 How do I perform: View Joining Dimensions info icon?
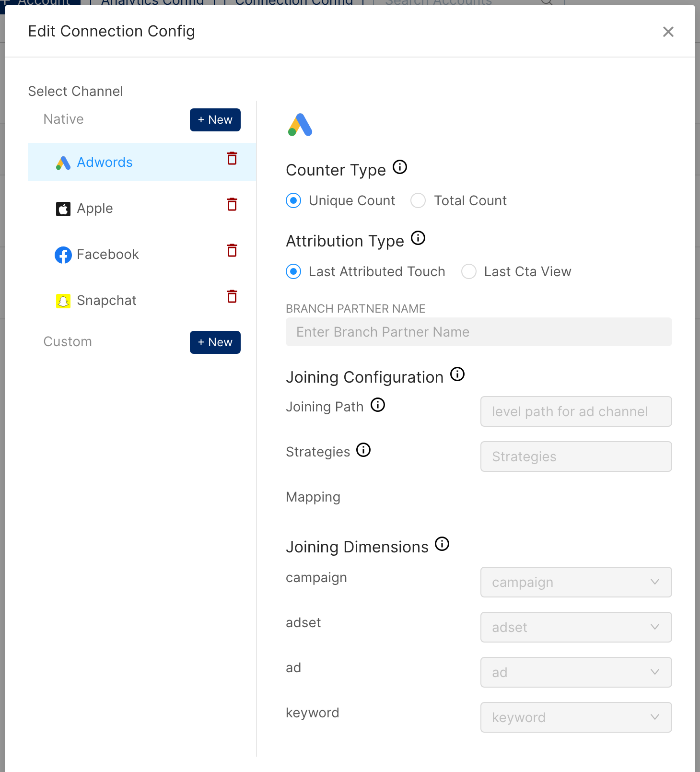[x=442, y=544]
